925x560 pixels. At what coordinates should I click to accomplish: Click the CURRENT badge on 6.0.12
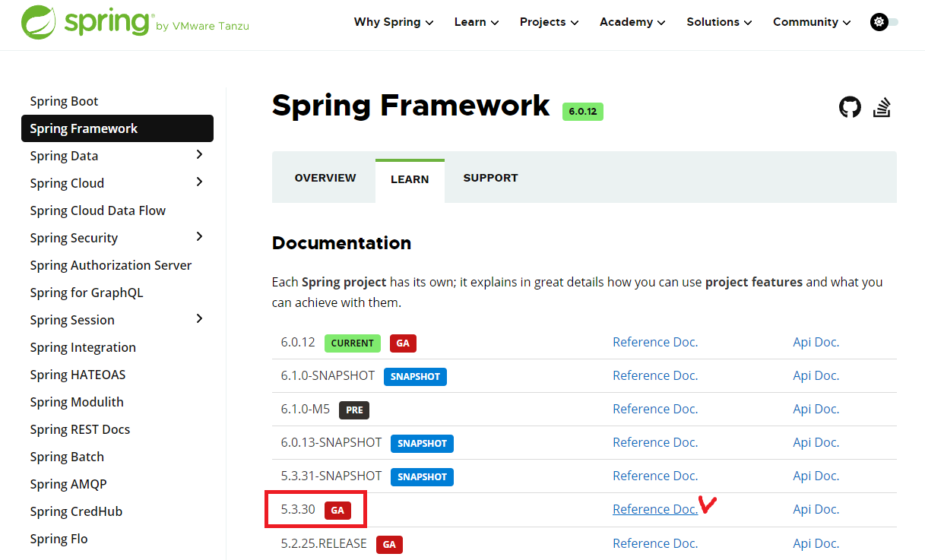[352, 343]
